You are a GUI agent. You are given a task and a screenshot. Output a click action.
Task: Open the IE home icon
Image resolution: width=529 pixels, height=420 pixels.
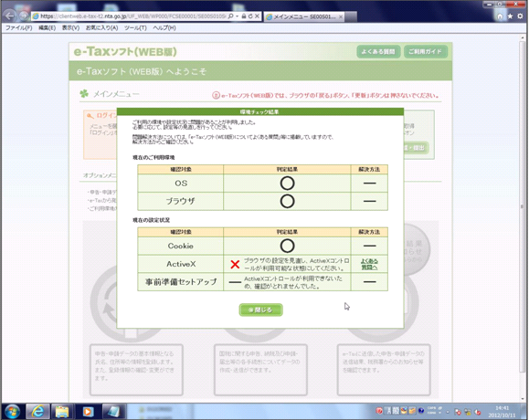pos(500,16)
